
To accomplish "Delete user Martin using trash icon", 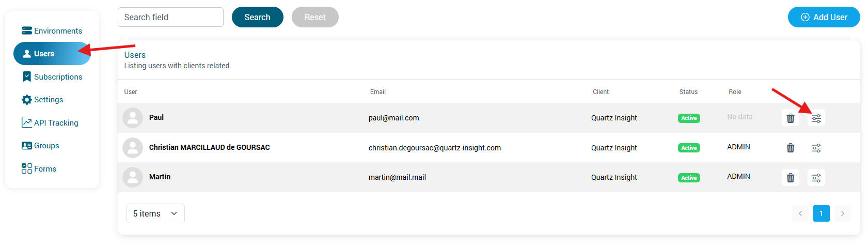I will pyautogui.click(x=790, y=178).
